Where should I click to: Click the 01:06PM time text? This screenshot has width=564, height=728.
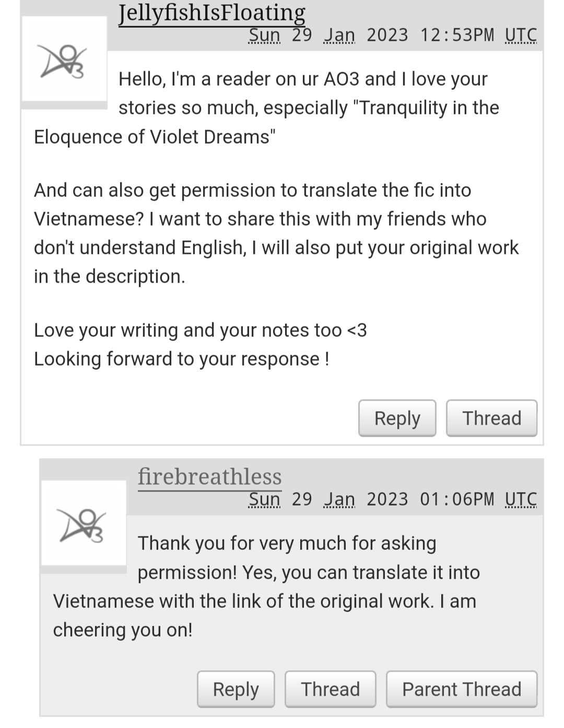click(x=457, y=499)
